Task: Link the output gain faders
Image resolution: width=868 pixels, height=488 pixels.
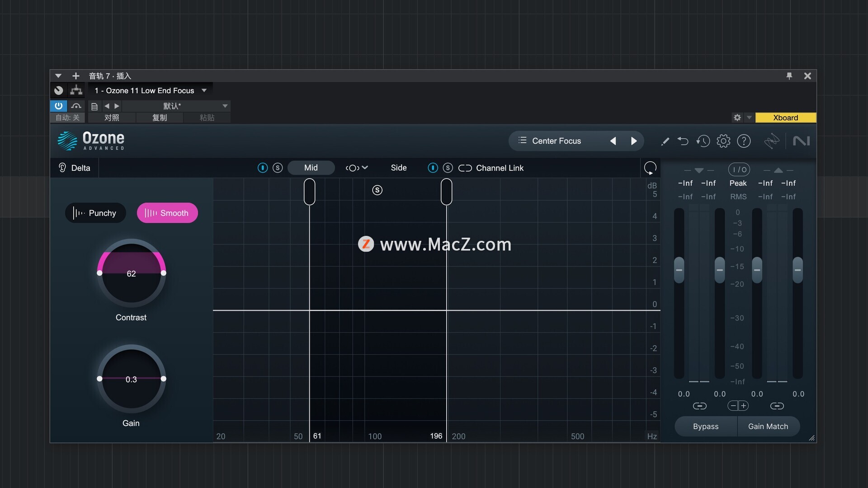Action: [777, 406]
